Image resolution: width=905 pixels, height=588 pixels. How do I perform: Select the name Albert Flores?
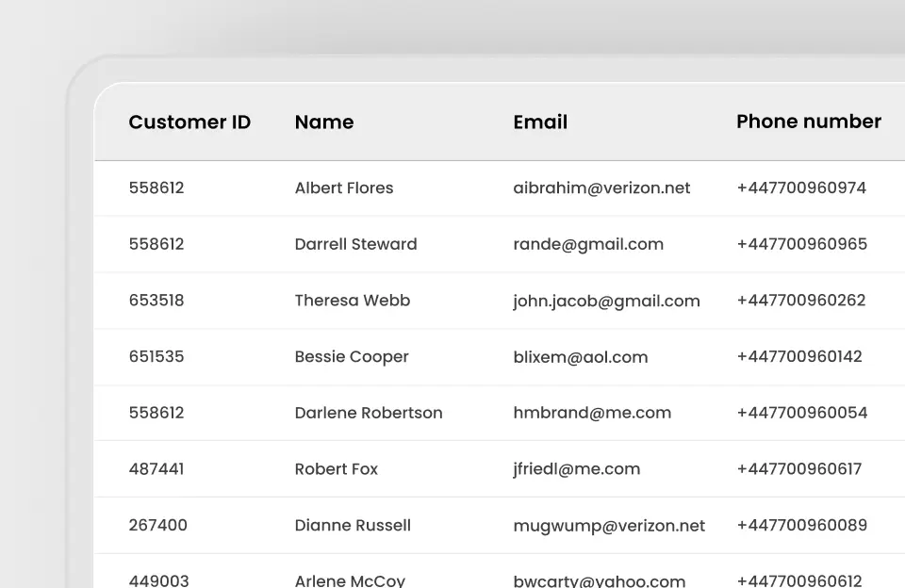pos(344,188)
